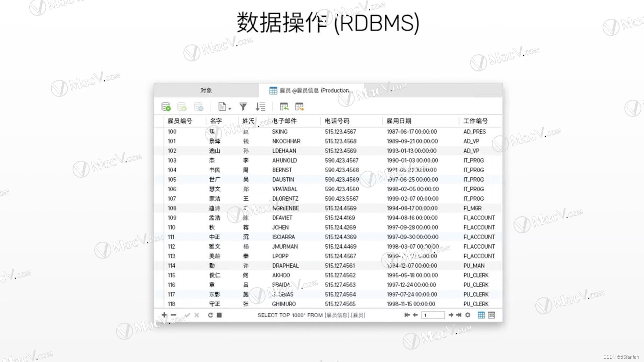
Task: Click the import table icon
Action: (284, 107)
